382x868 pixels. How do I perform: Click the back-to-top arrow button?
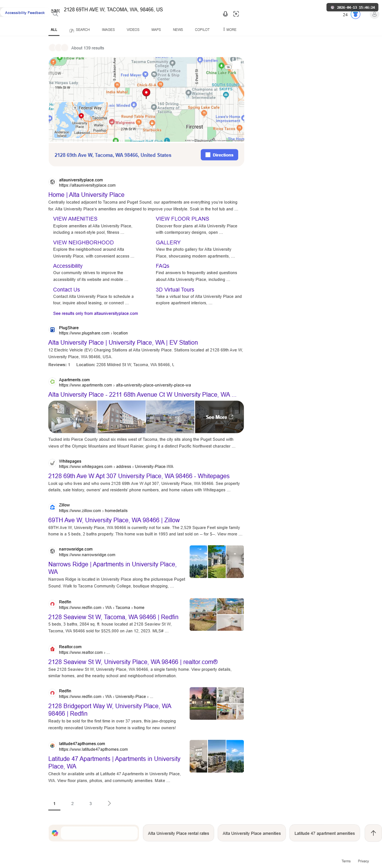pos(373,833)
